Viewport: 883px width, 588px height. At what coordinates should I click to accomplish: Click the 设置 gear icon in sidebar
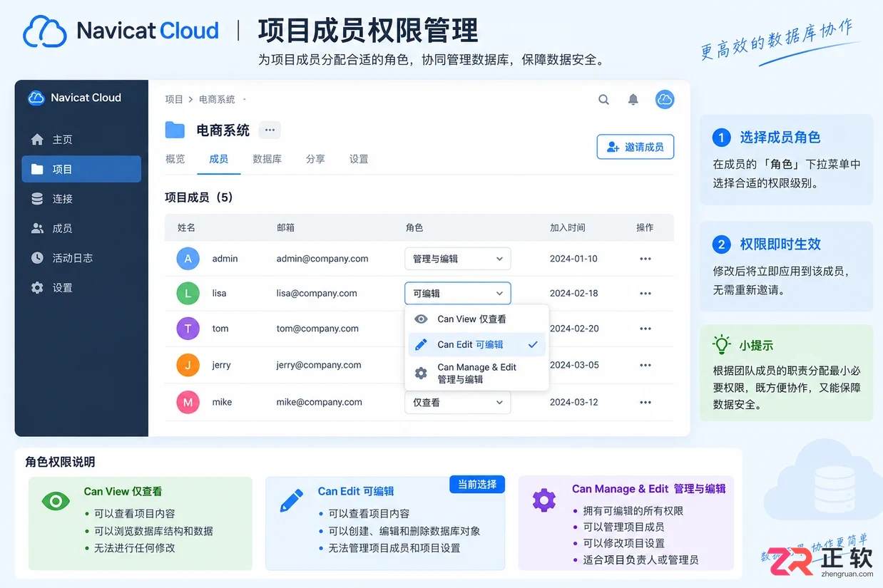point(37,288)
